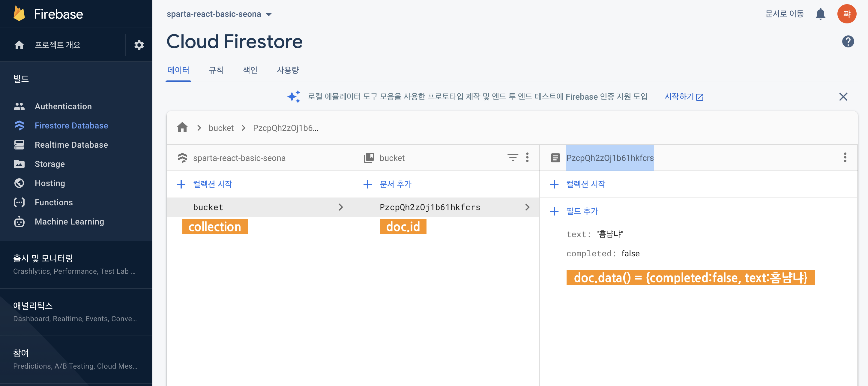
Task: Dismiss the emulator announcement banner
Action: click(x=843, y=97)
